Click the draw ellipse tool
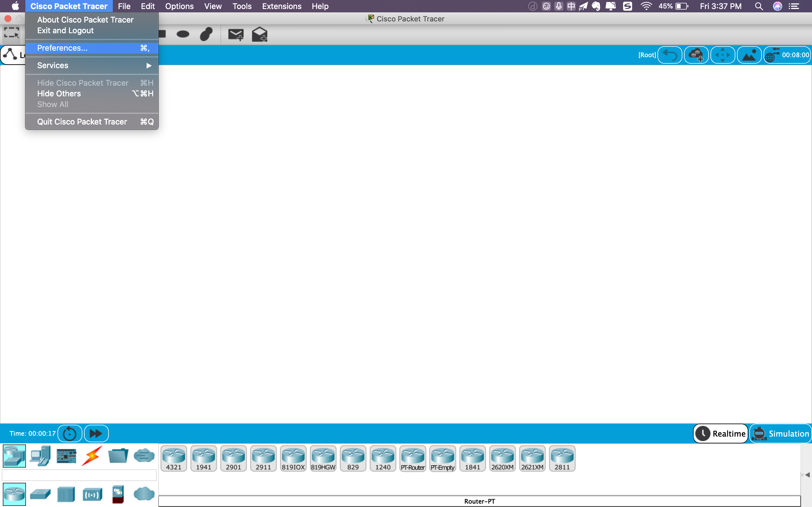Image resolution: width=812 pixels, height=507 pixels. pos(183,34)
